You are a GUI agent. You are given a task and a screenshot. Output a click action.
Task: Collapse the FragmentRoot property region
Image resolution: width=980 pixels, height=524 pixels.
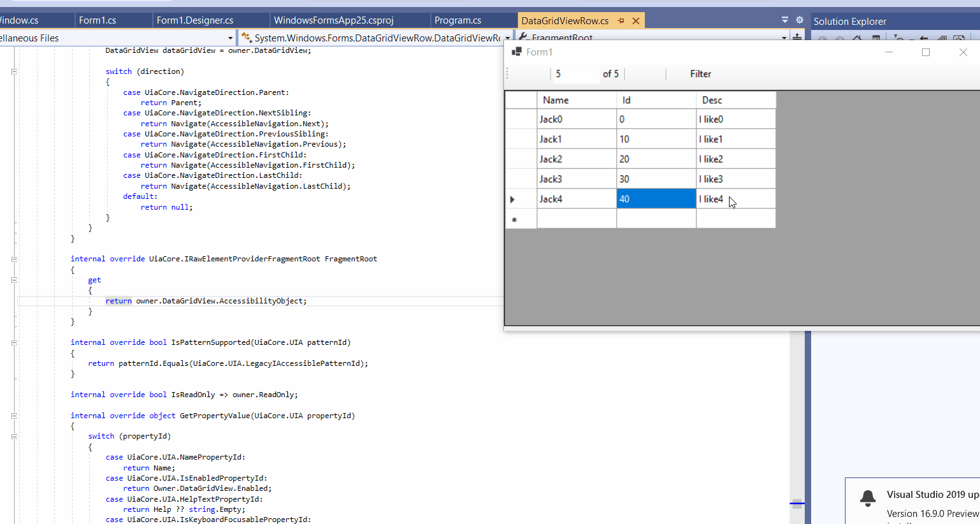pyautogui.click(x=14, y=259)
